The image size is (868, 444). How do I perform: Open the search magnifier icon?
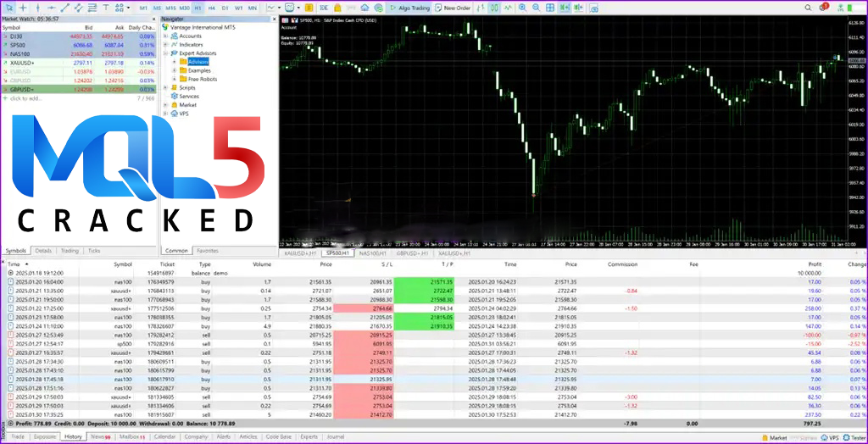click(x=808, y=8)
